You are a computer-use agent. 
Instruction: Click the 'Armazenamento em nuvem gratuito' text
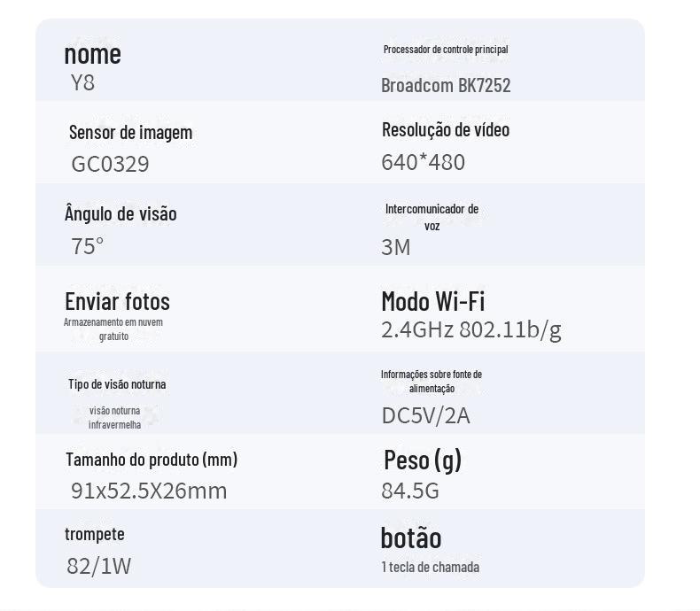click(113, 329)
